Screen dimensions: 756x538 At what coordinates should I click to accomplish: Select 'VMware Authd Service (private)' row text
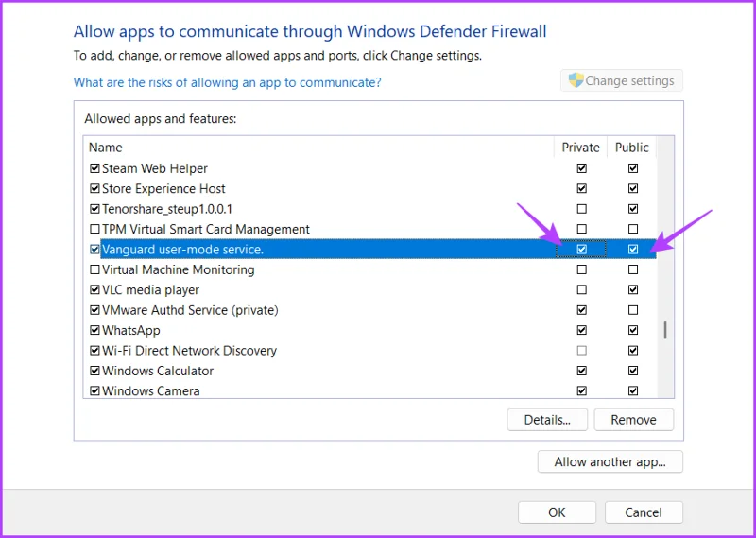click(x=191, y=310)
